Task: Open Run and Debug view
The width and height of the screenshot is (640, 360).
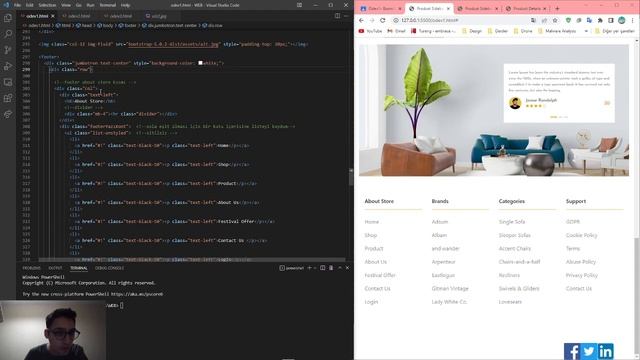Action: point(8,66)
